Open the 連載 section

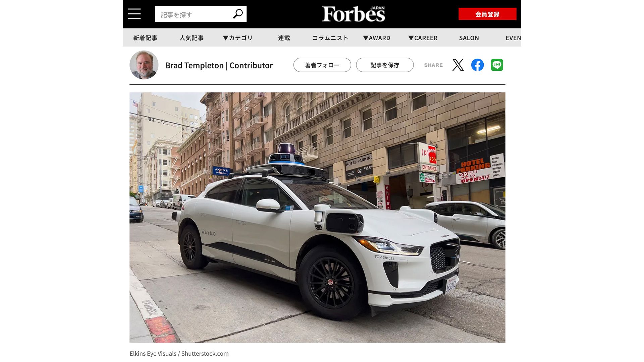click(284, 38)
